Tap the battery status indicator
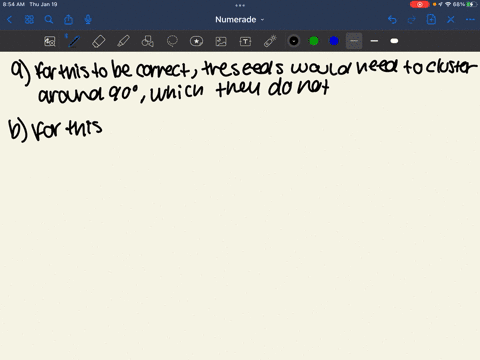Viewport: 480px width, 360px height. [471, 4]
